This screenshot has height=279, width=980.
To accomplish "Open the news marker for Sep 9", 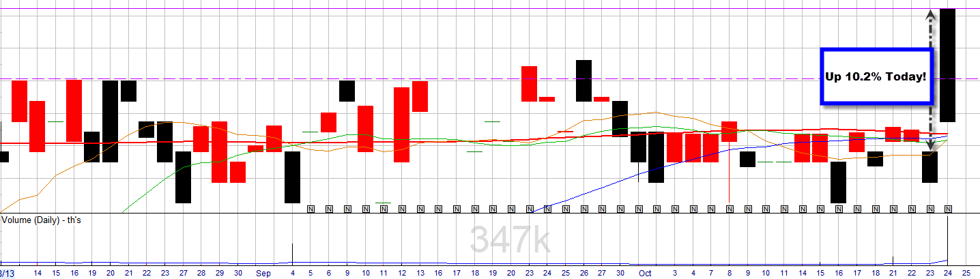I will (x=347, y=209).
